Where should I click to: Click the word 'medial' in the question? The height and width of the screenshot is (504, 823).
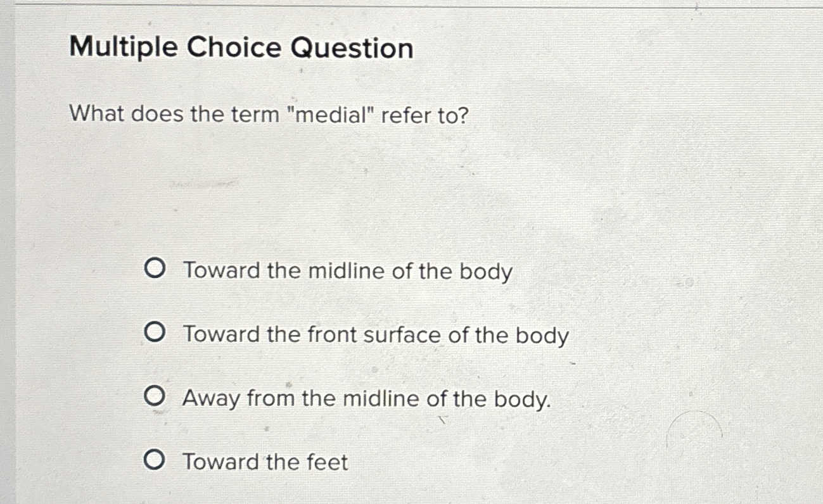coord(336,115)
